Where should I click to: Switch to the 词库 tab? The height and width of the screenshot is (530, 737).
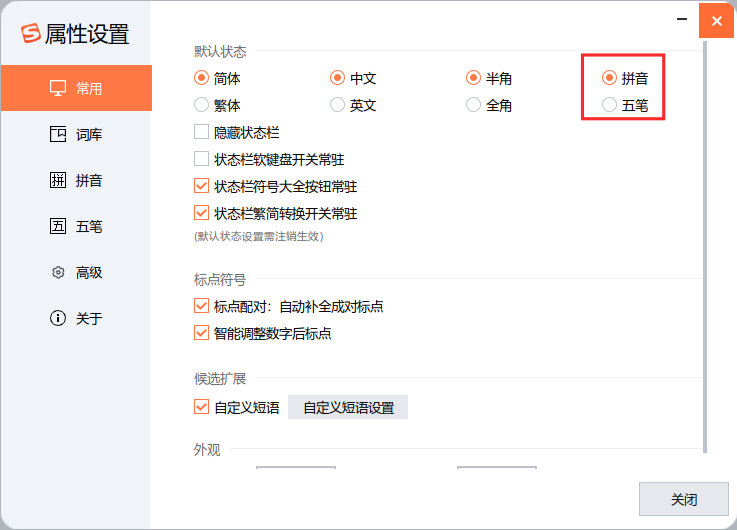click(89, 134)
